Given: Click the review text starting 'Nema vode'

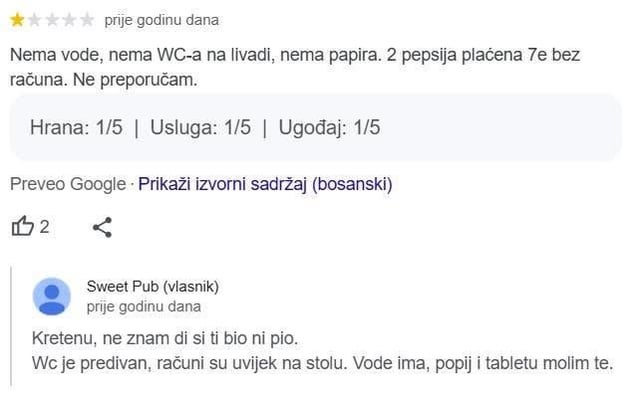Looking at the screenshot, I should (x=295, y=67).
